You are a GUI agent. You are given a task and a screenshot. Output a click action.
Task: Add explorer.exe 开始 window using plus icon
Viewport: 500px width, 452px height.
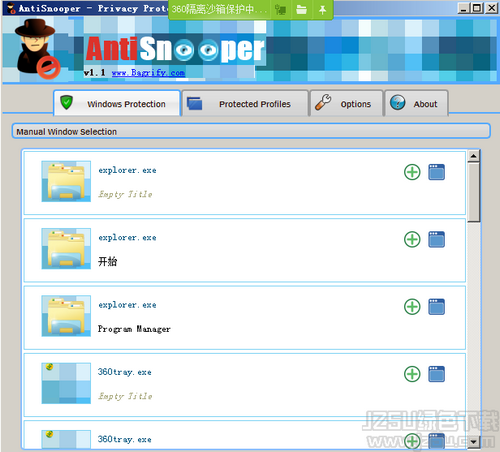coord(412,240)
